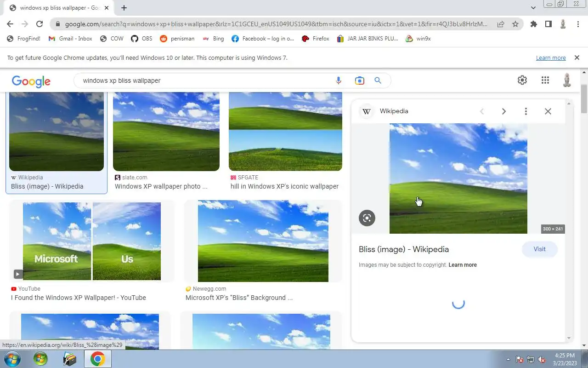Open Gmail - Inbox bookmark
The height and width of the screenshot is (368, 588).
pos(70,39)
